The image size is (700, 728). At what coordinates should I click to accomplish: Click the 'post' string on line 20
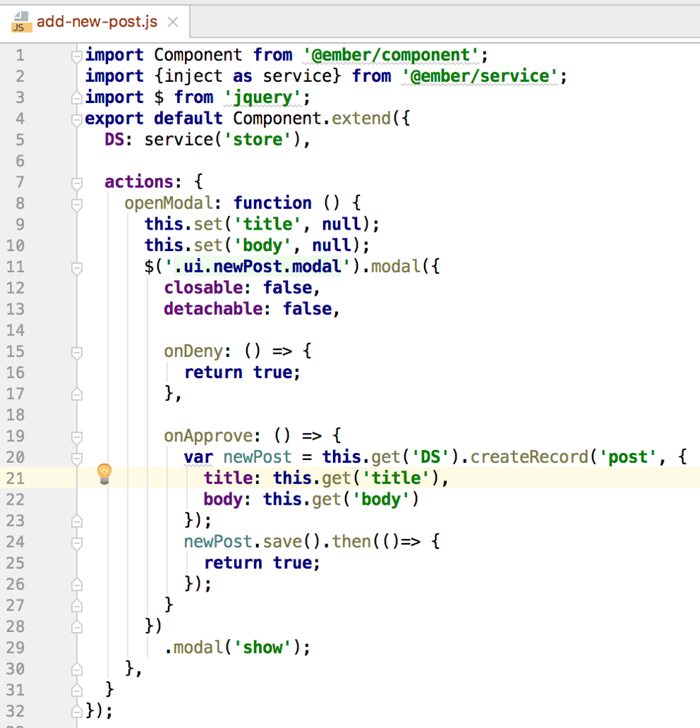627,457
